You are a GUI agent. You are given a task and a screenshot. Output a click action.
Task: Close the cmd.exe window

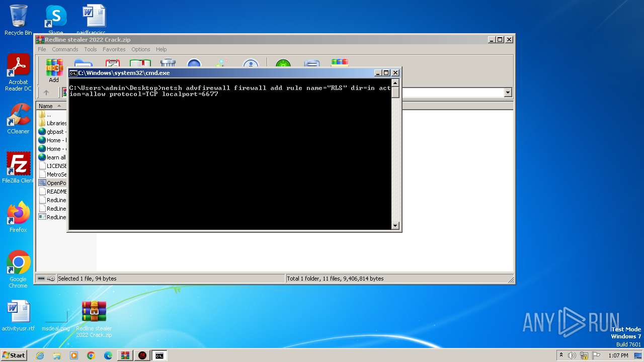pyautogui.click(x=395, y=73)
